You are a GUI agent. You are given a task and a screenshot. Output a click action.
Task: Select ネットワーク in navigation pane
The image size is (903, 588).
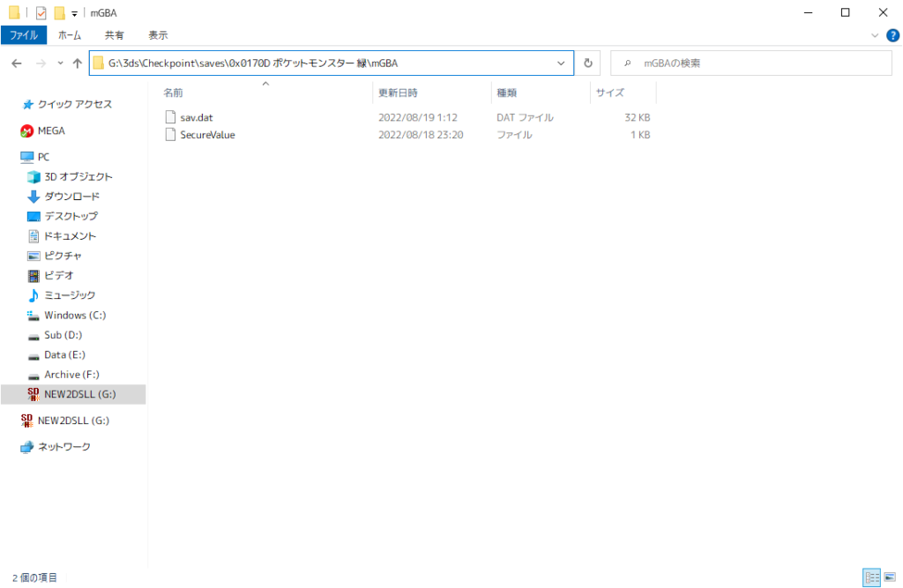coord(63,448)
